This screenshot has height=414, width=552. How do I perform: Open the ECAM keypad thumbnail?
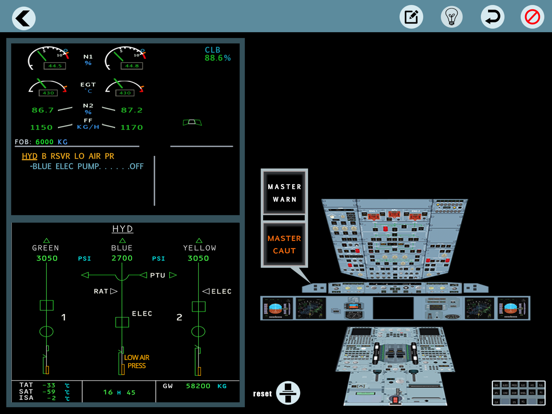click(x=519, y=393)
